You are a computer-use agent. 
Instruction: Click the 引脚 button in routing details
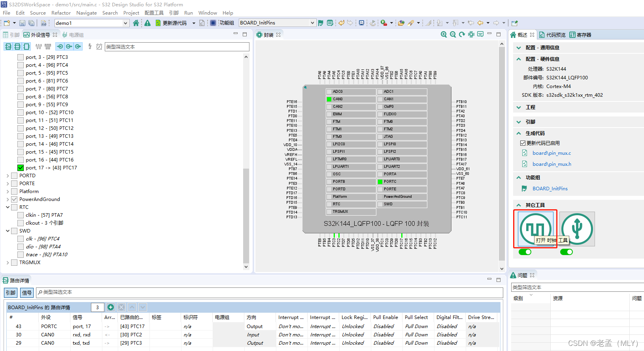[x=11, y=293]
